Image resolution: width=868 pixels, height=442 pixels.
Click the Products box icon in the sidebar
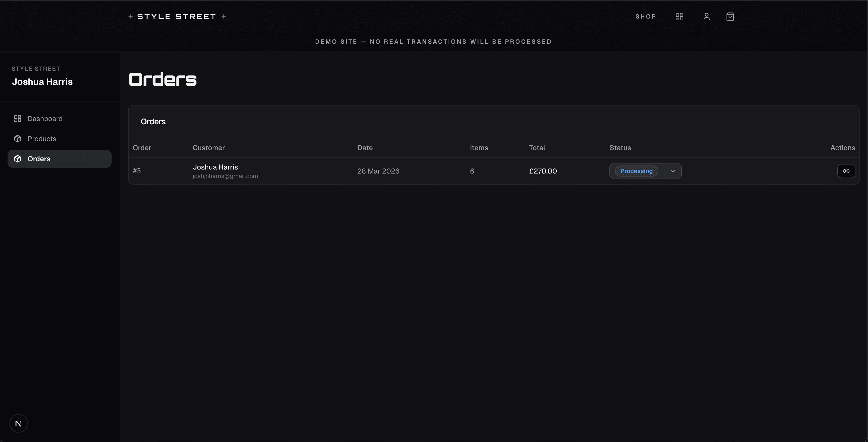click(x=18, y=138)
